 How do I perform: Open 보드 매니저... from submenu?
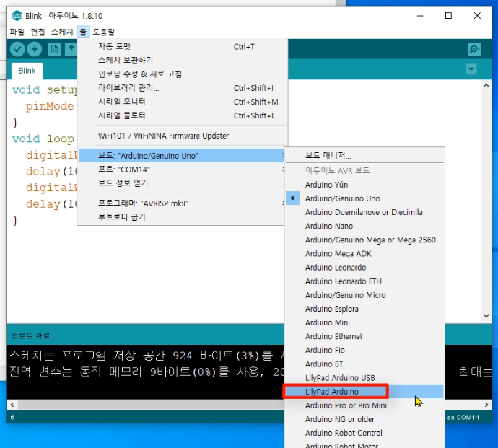tap(364, 156)
